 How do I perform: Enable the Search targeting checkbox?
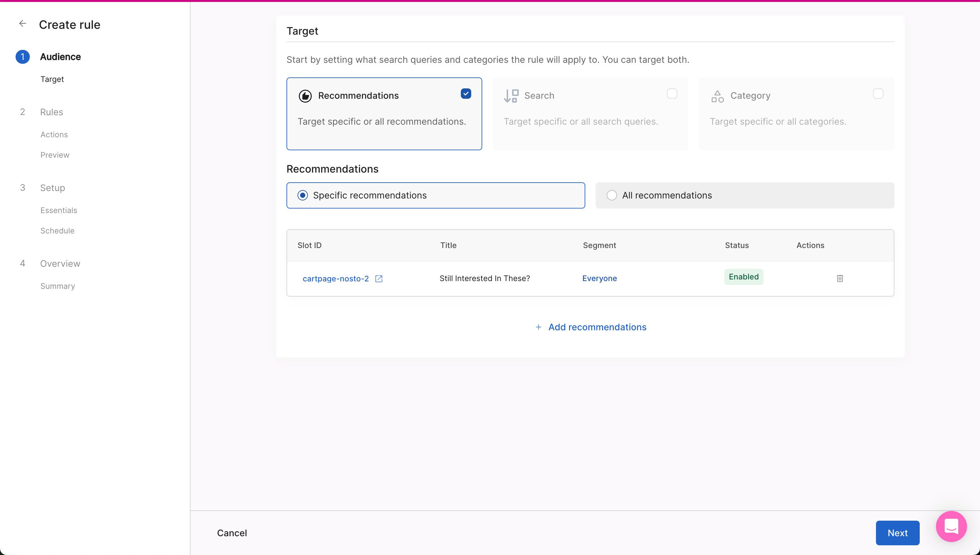(x=672, y=93)
